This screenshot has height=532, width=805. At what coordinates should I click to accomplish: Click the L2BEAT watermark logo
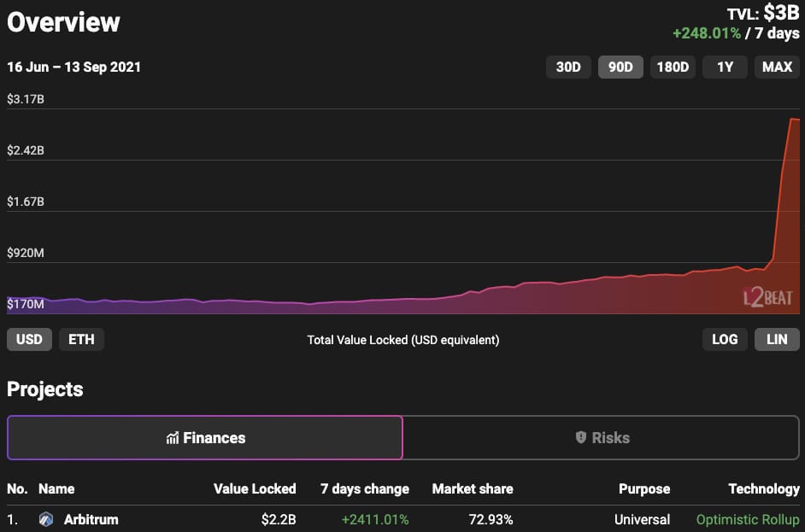point(767,297)
